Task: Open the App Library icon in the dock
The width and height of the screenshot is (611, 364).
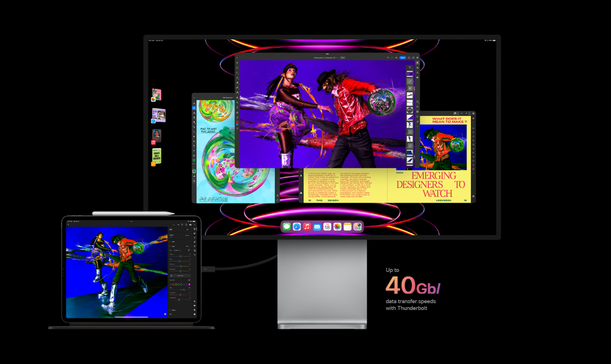Action: [x=357, y=226]
